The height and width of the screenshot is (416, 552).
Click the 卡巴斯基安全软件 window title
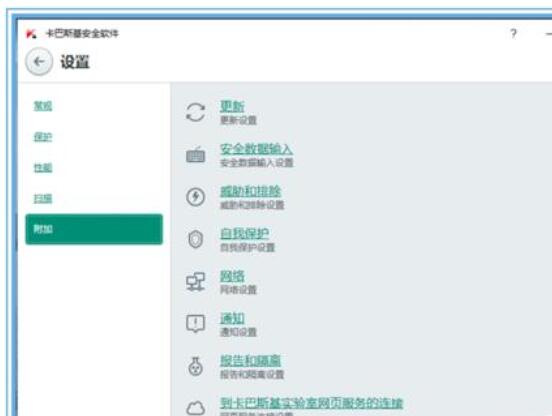[x=82, y=34]
